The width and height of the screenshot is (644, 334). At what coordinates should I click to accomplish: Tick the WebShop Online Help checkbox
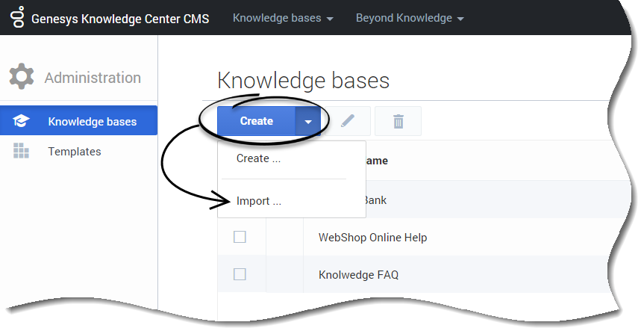[x=240, y=237]
